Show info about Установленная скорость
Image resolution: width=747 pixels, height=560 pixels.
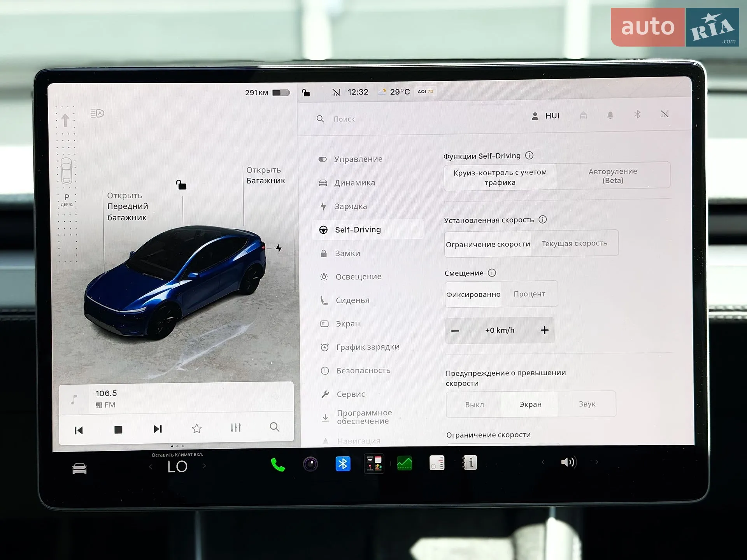tap(543, 220)
